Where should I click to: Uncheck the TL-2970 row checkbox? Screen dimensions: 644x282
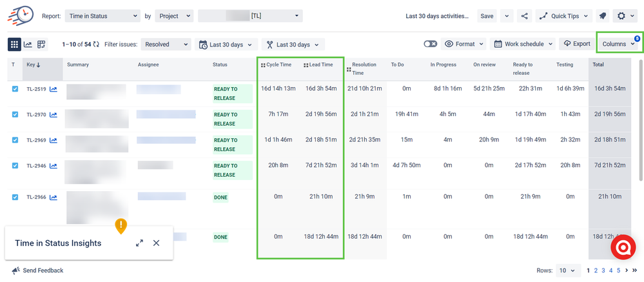click(15, 114)
